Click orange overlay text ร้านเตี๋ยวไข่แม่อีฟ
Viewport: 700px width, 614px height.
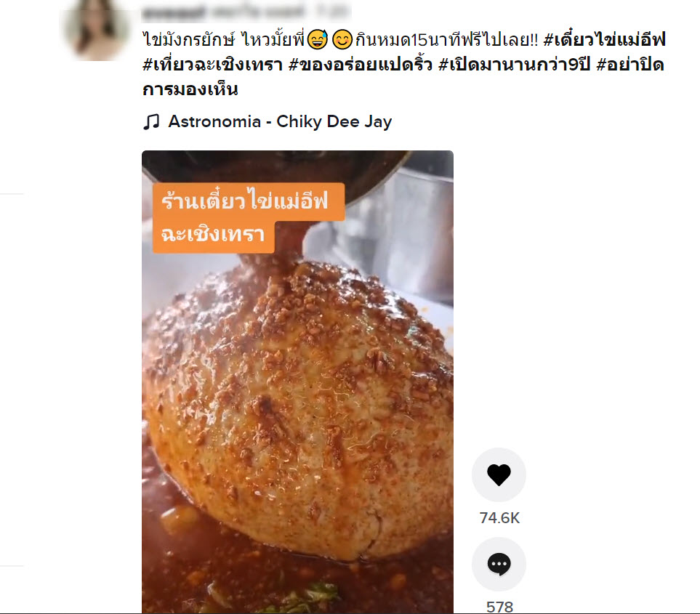point(245,201)
